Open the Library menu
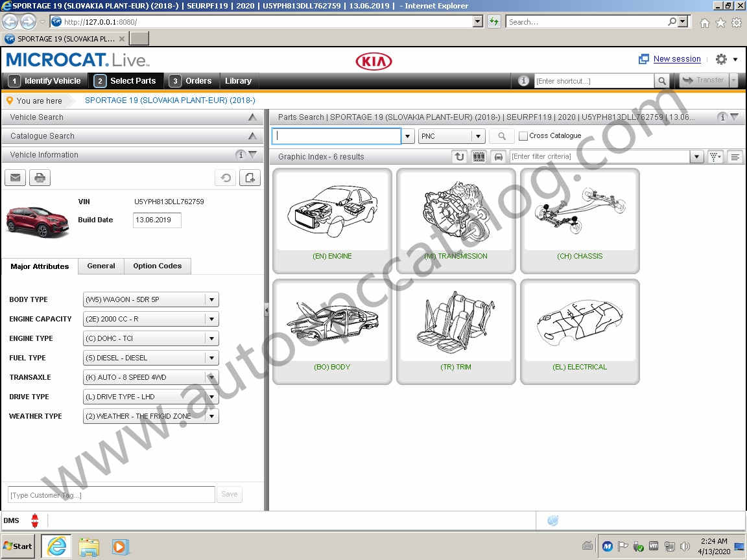 coord(238,81)
